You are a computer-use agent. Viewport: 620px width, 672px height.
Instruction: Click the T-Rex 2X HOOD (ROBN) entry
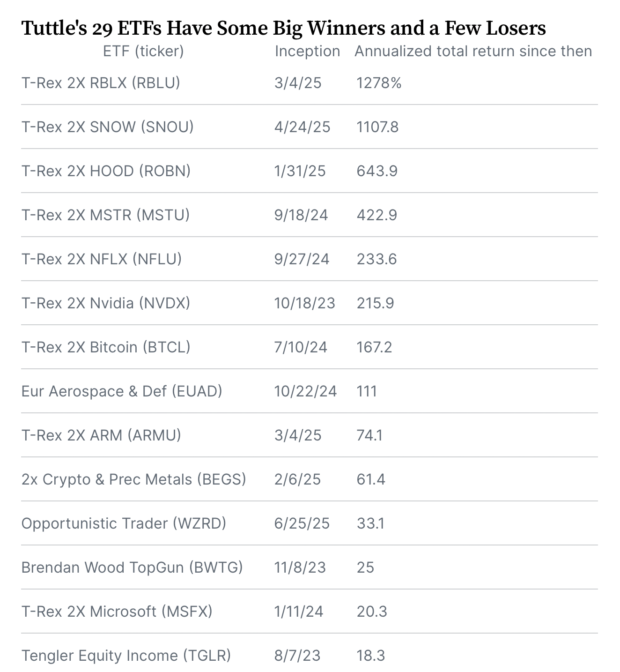point(106,171)
